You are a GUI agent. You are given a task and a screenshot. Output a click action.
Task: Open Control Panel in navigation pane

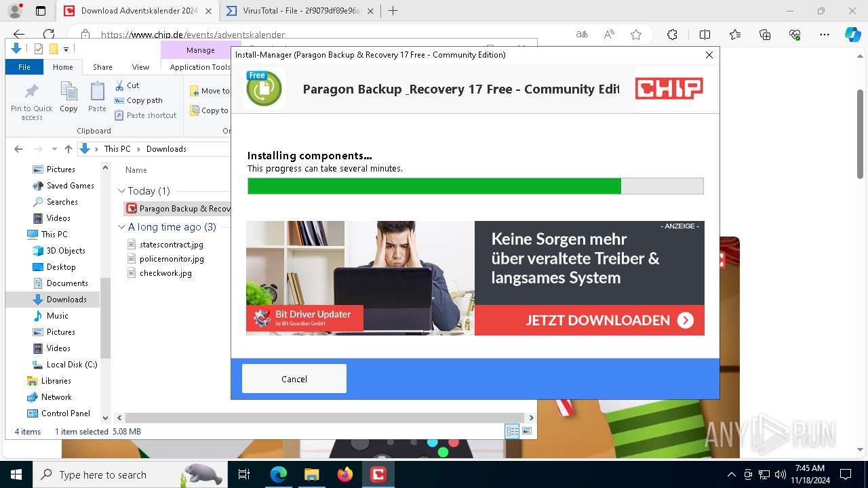tap(65, 413)
